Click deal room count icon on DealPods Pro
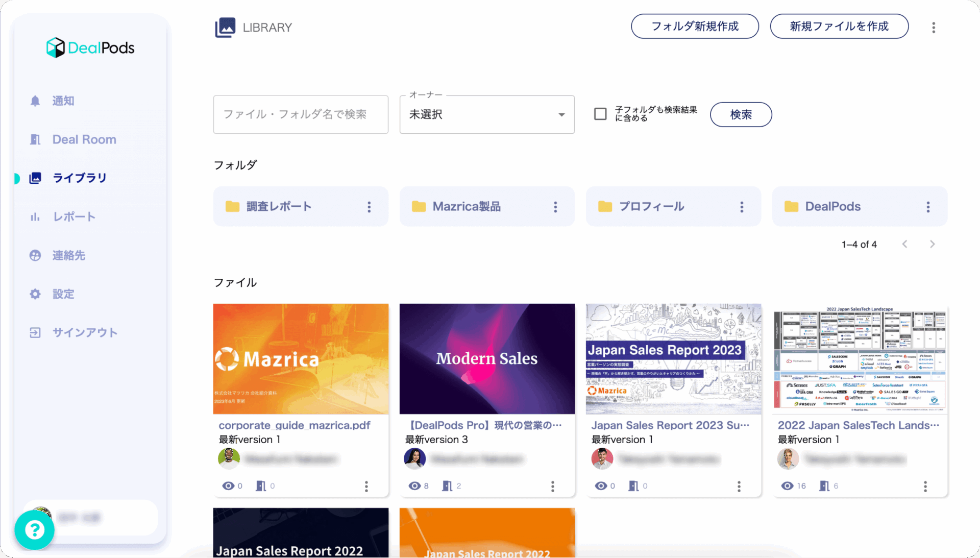 tap(447, 486)
